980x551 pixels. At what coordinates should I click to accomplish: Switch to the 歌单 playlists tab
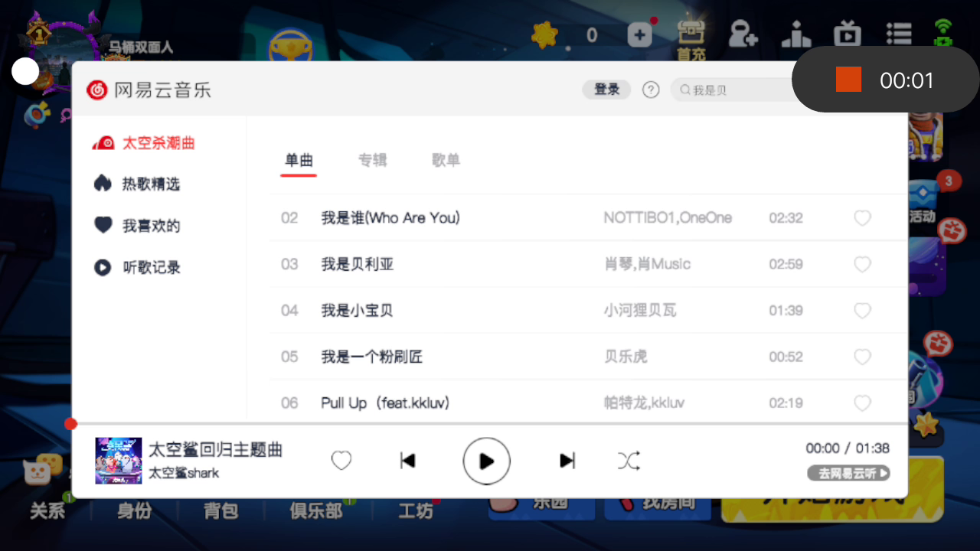click(x=446, y=160)
